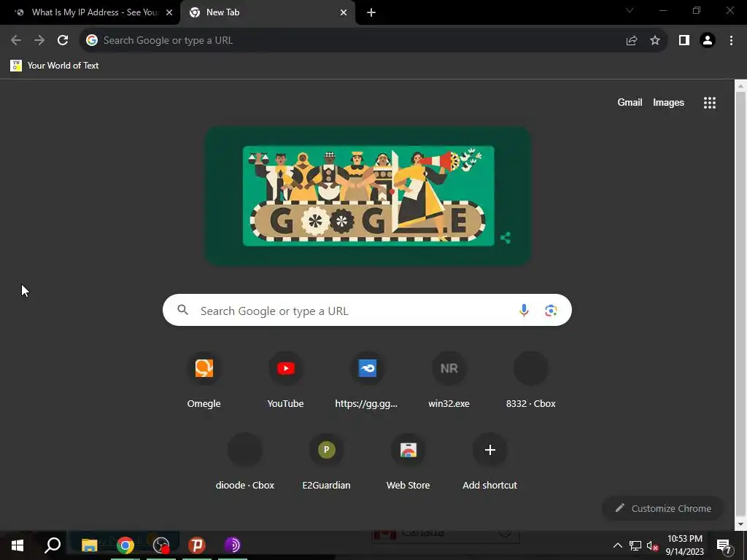Reload the current page
The image size is (747, 560).
point(63,41)
